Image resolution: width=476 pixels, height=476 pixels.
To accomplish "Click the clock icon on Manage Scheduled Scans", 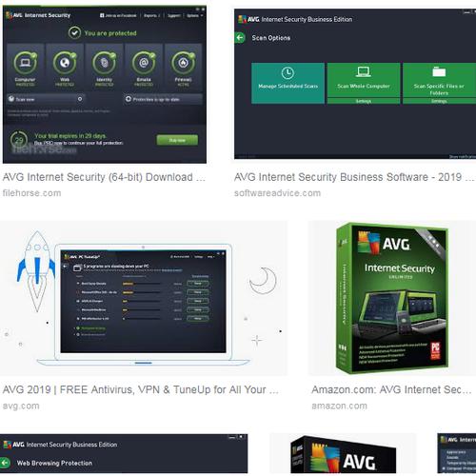I will (x=288, y=73).
